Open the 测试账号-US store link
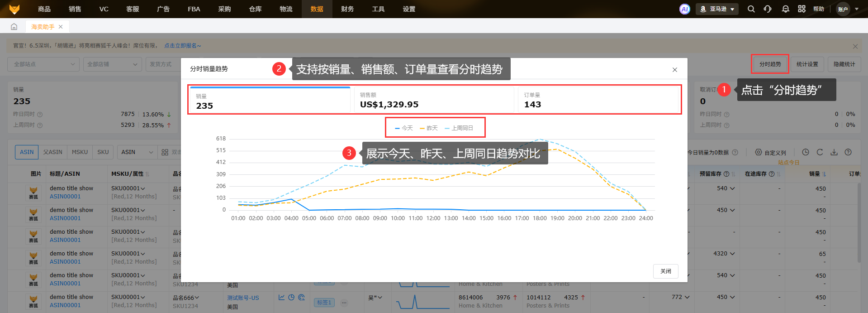Viewport: 868px width, 313px height. tap(243, 298)
